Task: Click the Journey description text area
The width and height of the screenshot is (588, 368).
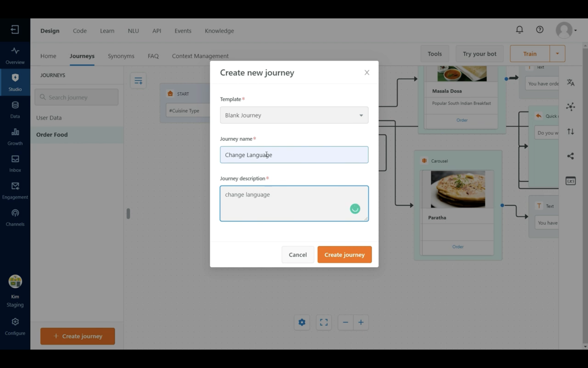Action: tap(294, 203)
